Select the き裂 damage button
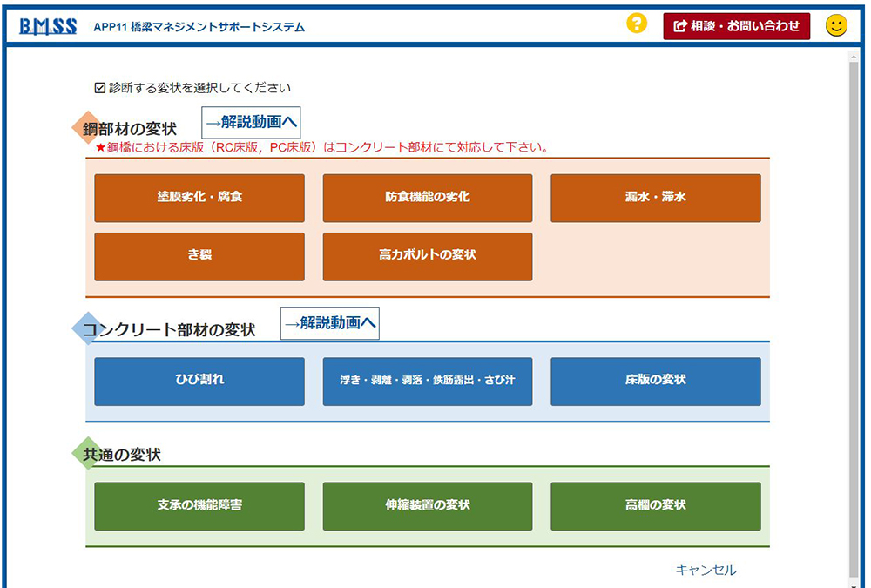Viewport: 871px width, 588px height. tap(199, 257)
